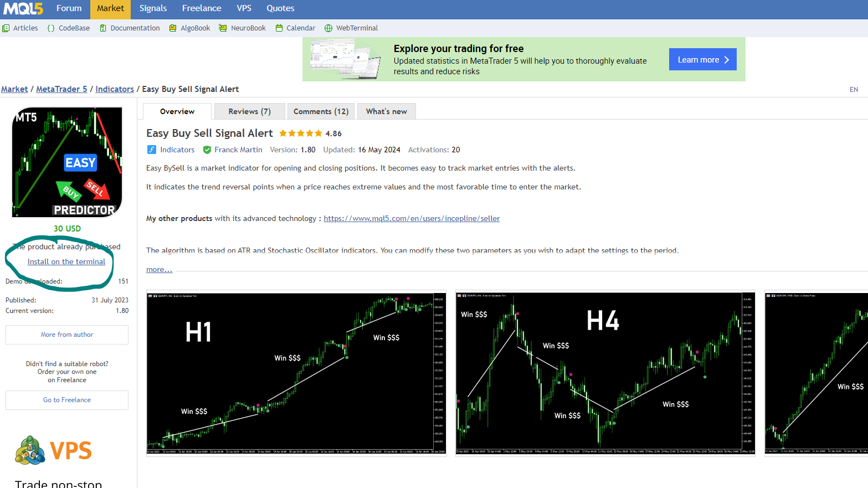Click the verified seller checkmark icon
The image size is (868, 488).
(207, 150)
